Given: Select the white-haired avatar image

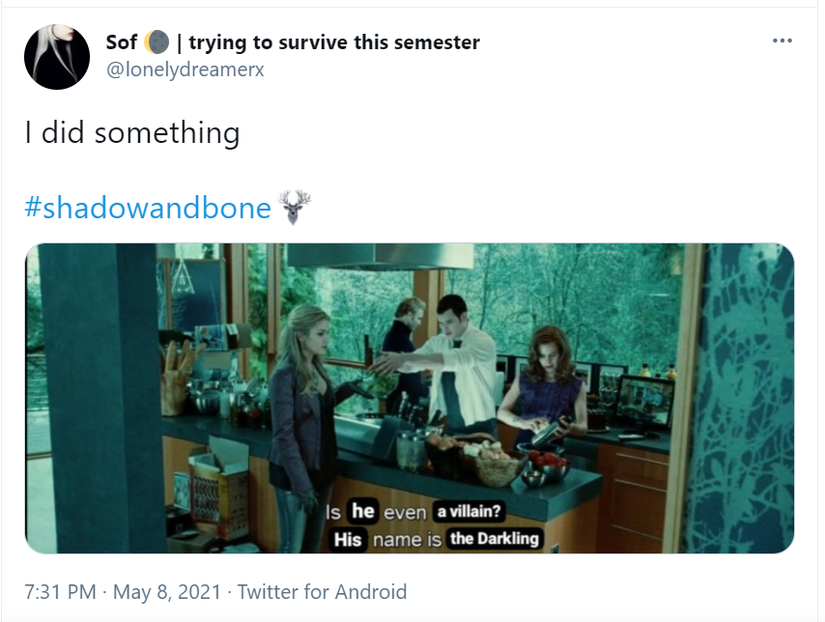Looking at the screenshot, I should (55, 55).
